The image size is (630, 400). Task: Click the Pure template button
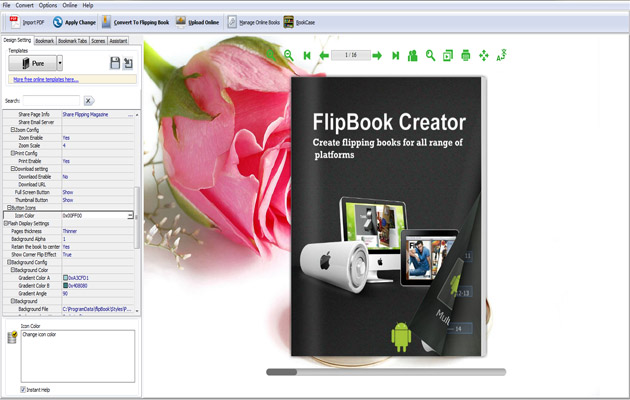tap(33, 63)
